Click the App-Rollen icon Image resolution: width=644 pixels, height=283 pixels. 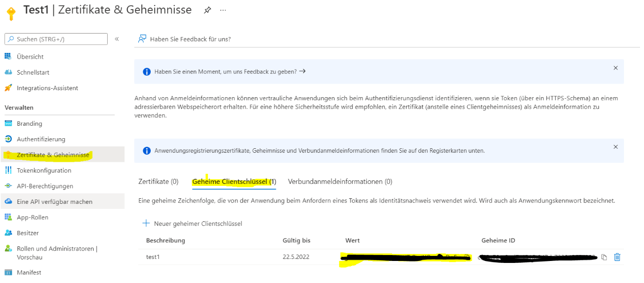8,217
